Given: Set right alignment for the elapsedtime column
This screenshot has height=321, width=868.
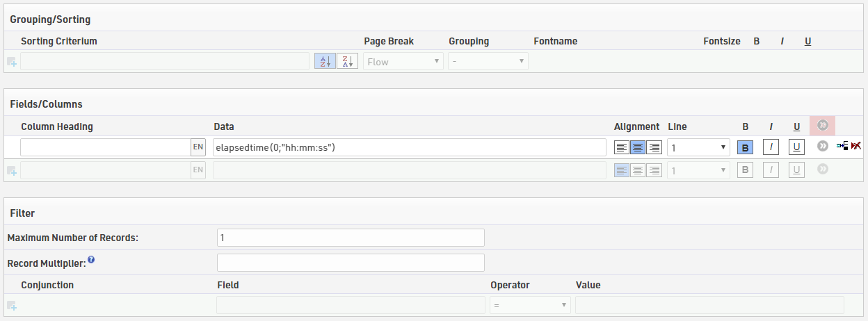Looking at the screenshot, I should pos(654,147).
